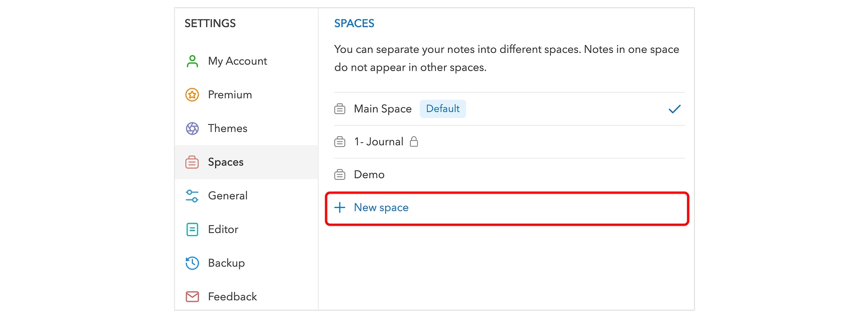The image size is (868, 318).
Task: Switch to Backup settings
Action: coord(226,263)
